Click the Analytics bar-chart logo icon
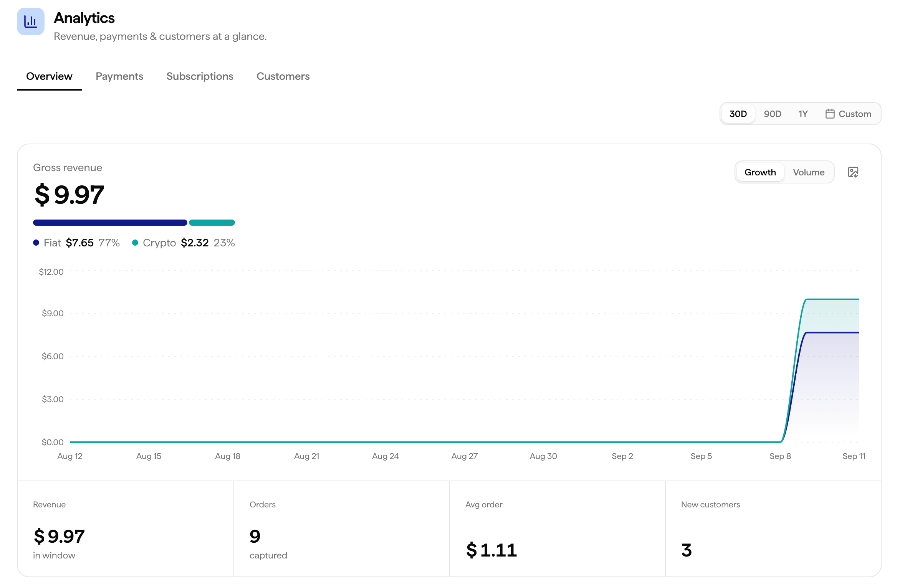Viewport: 900px width, 588px height. click(31, 21)
